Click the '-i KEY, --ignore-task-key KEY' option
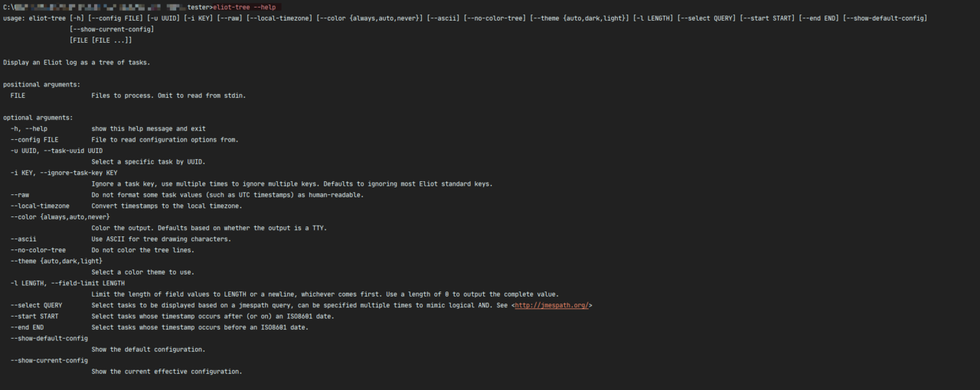Image resolution: width=980 pixels, height=390 pixels. click(x=64, y=173)
